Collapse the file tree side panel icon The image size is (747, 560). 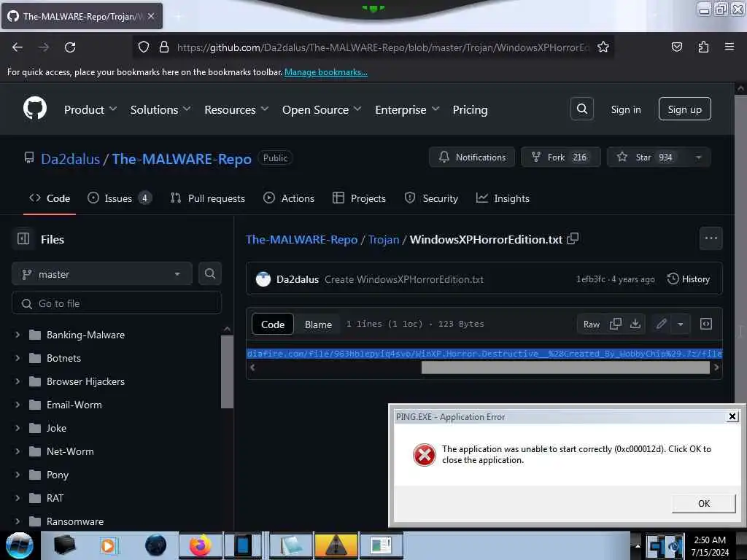coord(23,238)
